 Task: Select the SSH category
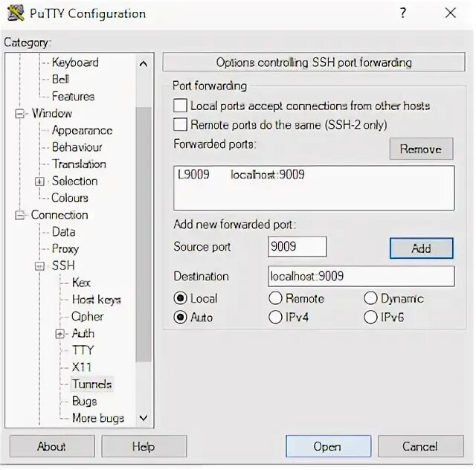click(63, 265)
